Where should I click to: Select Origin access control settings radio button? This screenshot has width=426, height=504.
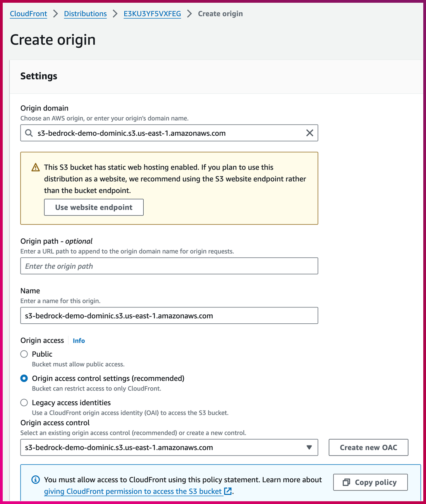[x=24, y=378]
